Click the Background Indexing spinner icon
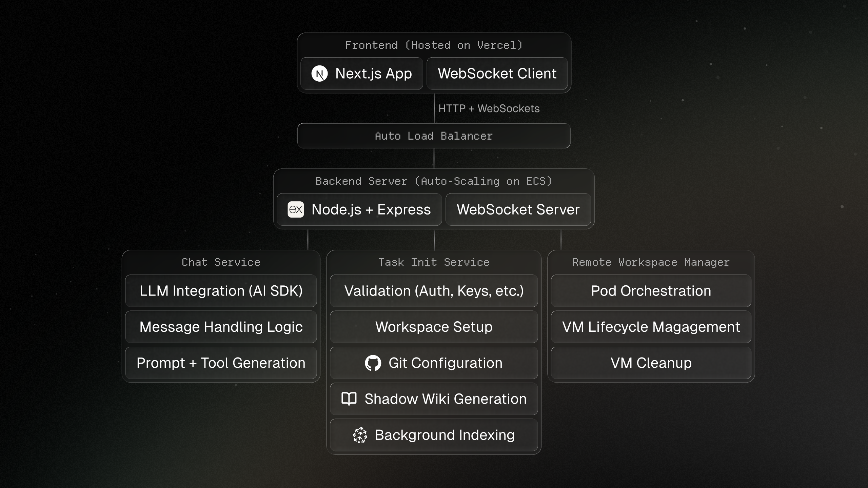 tap(360, 435)
